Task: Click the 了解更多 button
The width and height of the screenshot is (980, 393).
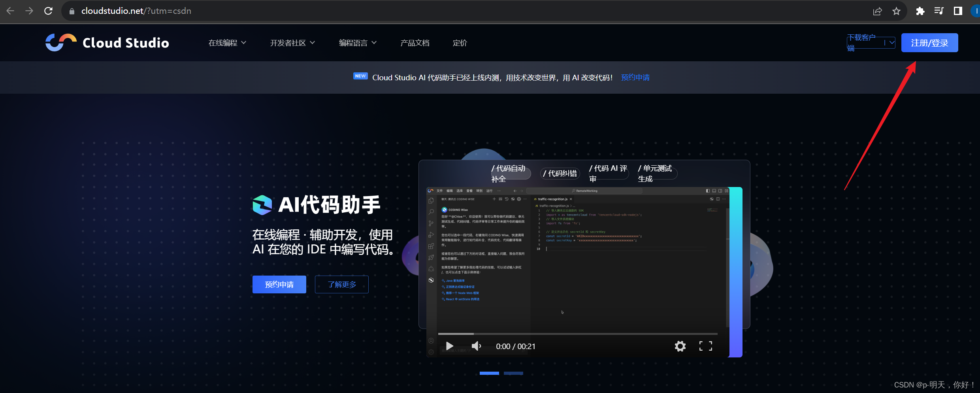Action: [x=341, y=284]
